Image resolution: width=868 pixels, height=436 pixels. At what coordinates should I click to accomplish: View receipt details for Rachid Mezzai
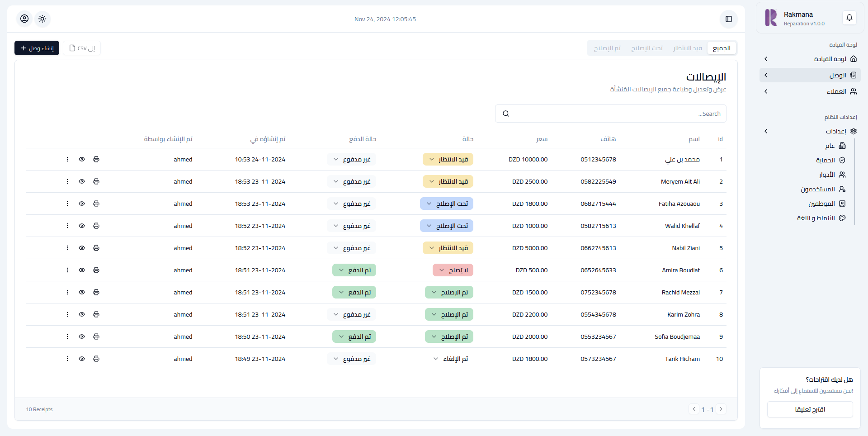click(x=82, y=292)
